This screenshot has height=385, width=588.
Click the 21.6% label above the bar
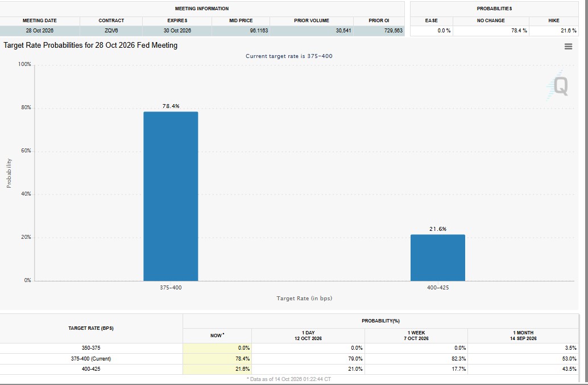pos(438,229)
